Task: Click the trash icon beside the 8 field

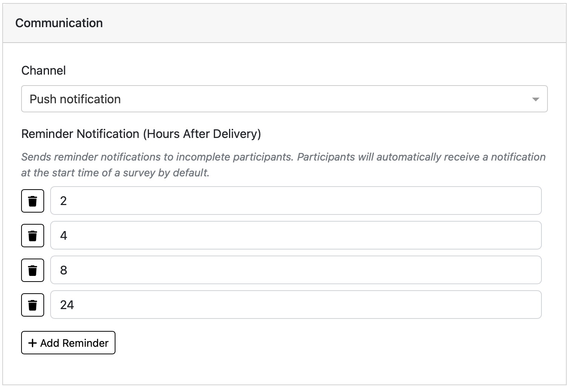Action: click(x=32, y=270)
